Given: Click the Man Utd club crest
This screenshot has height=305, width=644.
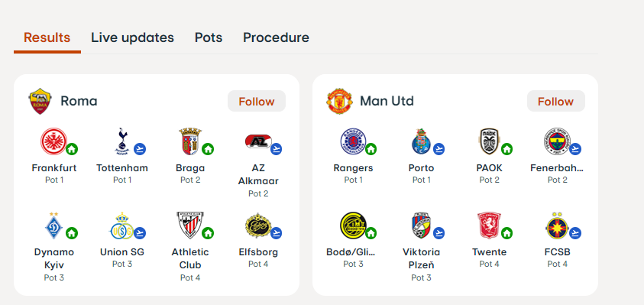Looking at the screenshot, I should [339, 101].
